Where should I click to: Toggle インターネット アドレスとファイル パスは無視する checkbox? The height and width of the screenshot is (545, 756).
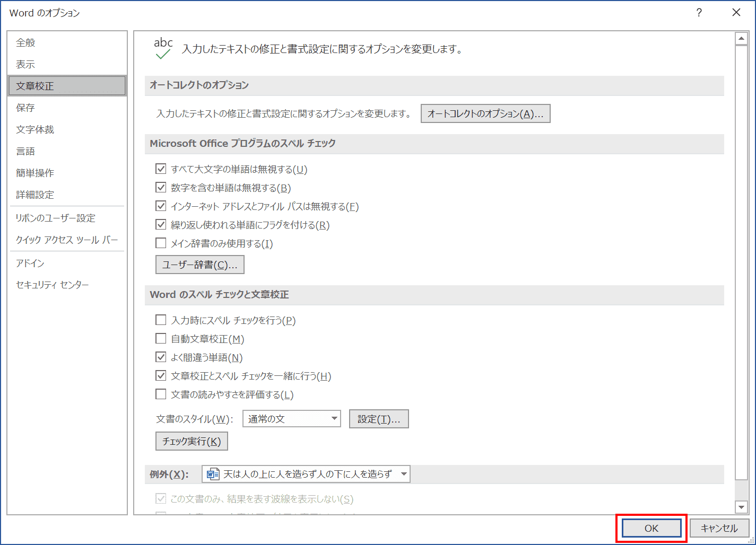pyautogui.click(x=161, y=206)
